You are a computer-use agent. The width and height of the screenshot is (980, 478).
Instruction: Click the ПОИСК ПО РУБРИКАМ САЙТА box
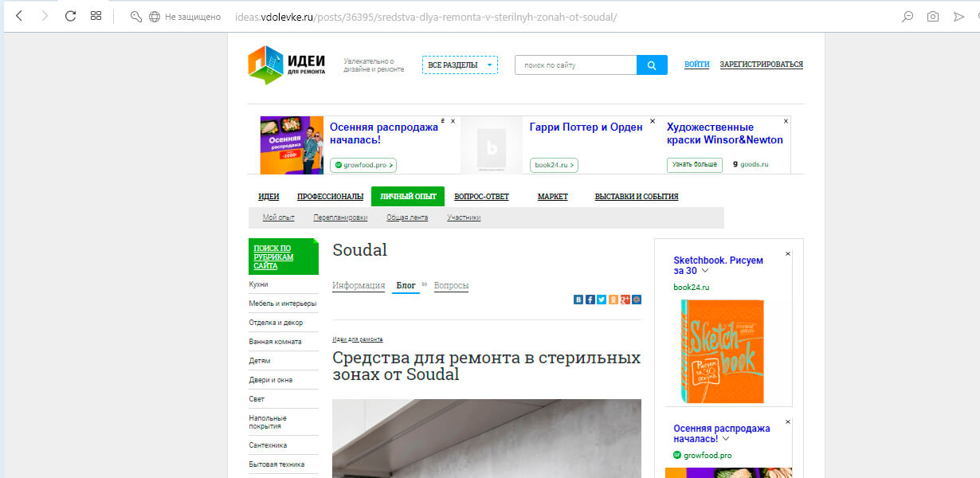point(283,257)
